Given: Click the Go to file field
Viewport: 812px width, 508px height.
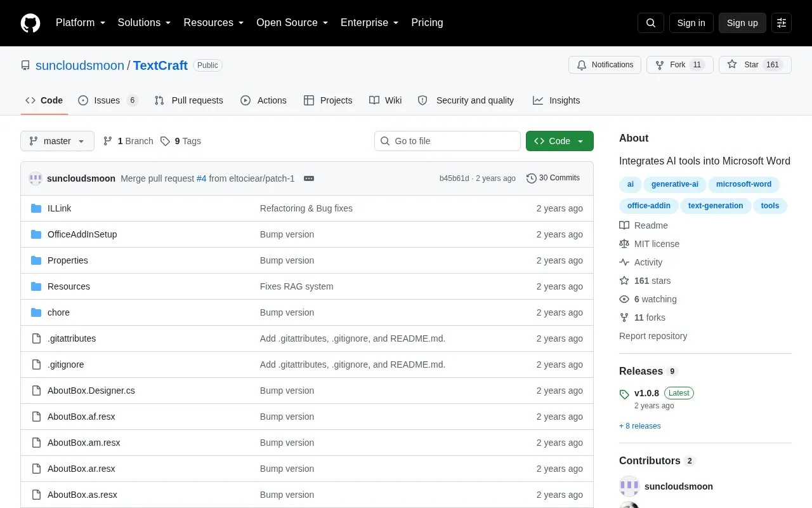Looking at the screenshot, I should tap(447, 141).
